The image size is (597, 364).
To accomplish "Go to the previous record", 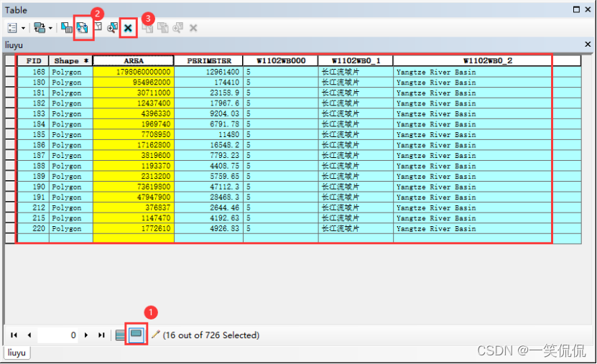I will 29,335.
